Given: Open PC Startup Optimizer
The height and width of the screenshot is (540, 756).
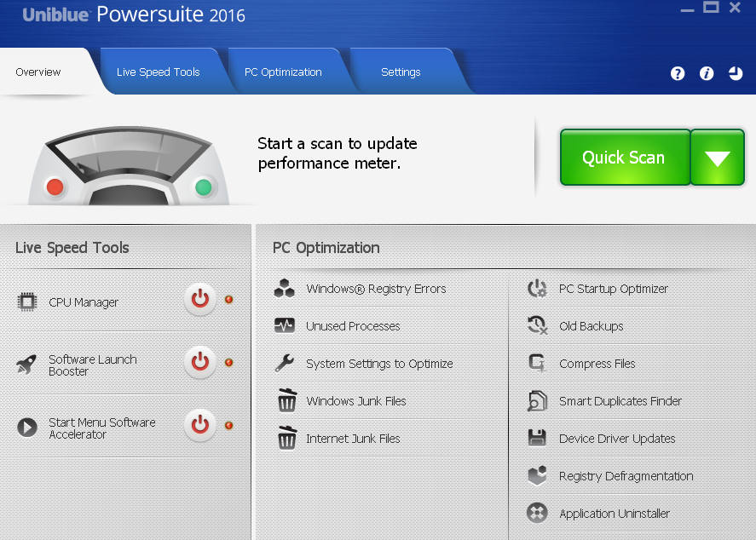Looking at the screenshot, I should click(x=613, y=289).
